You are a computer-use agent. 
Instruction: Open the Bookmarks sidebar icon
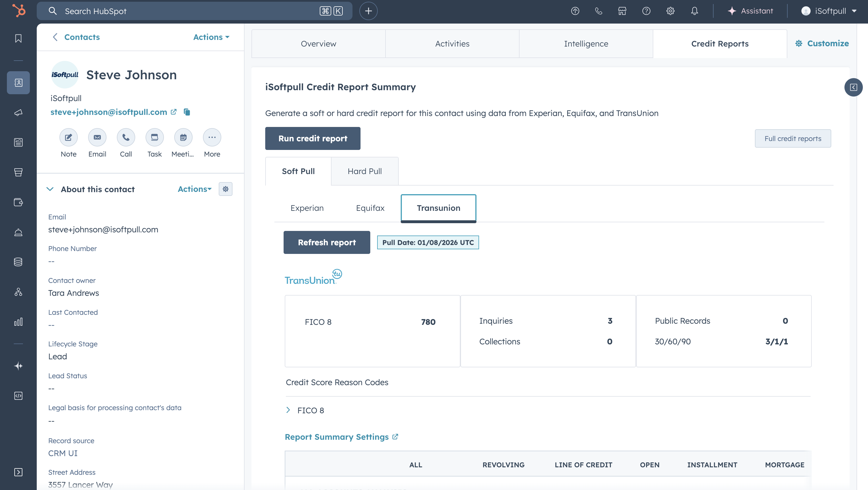[18, 38]
